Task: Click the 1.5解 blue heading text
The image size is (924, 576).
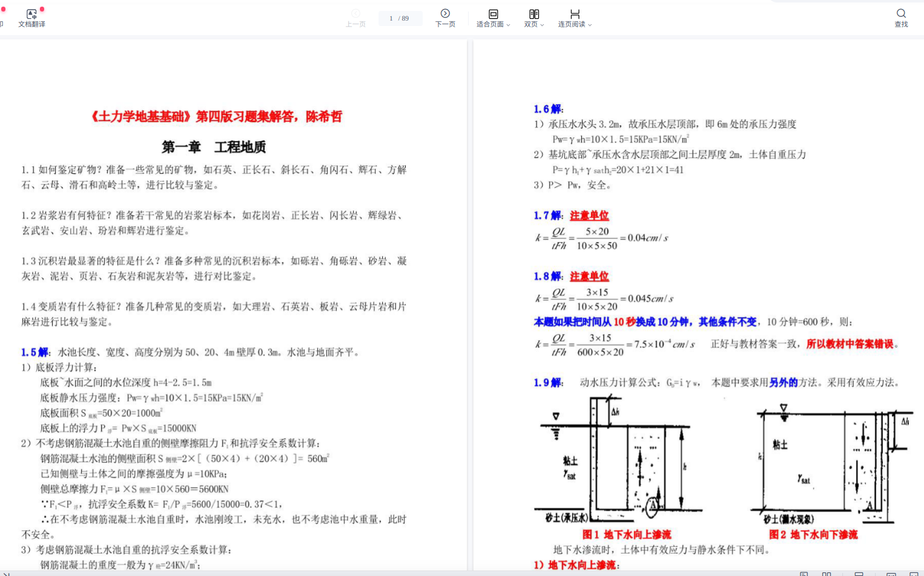Action: click(35, 352)
